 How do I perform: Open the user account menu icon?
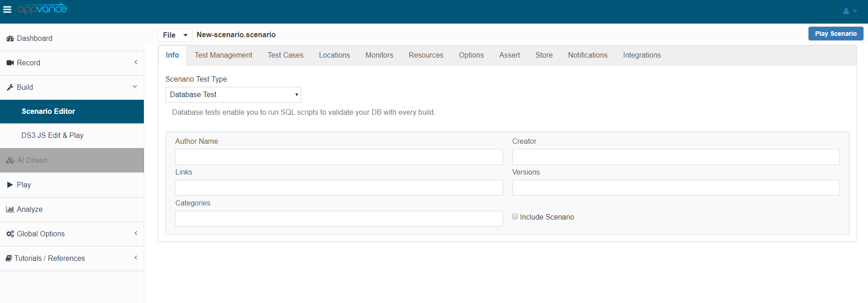pos(850,11)
